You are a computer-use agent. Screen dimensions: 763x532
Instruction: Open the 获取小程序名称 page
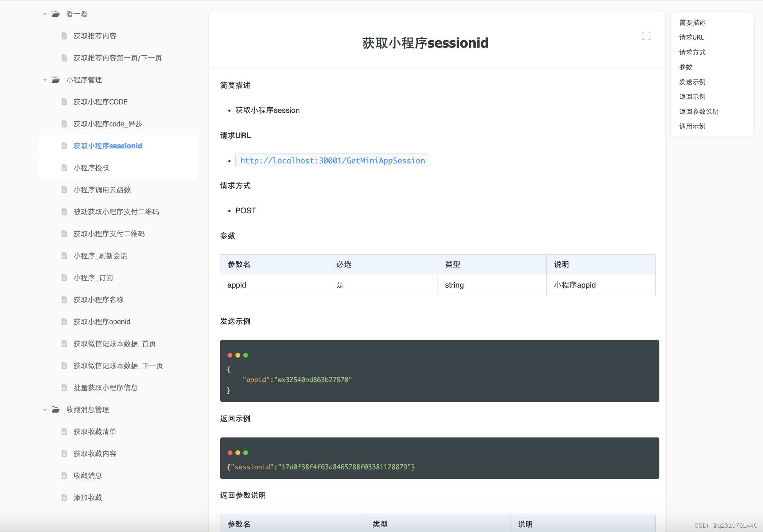click(99, 300)
